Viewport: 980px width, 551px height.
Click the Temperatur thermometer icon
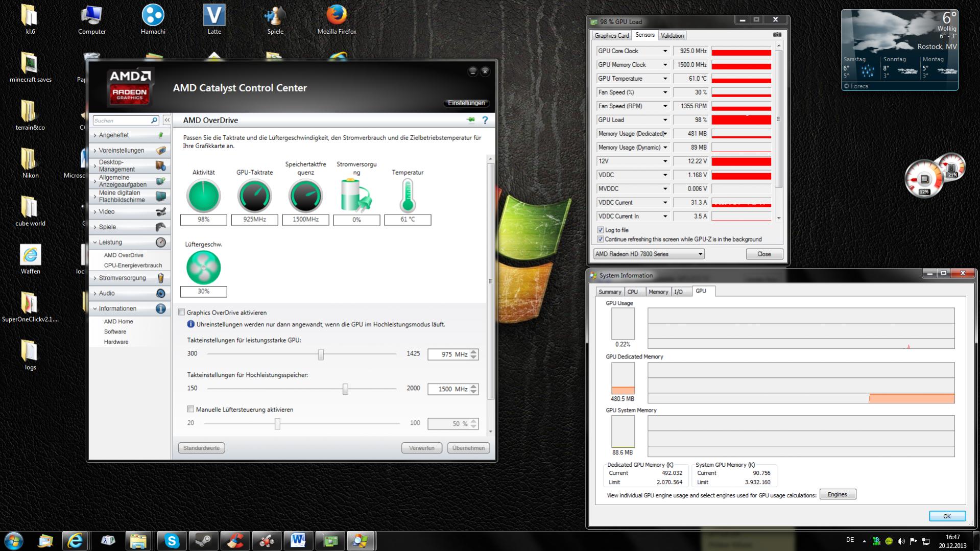[408, 196]
